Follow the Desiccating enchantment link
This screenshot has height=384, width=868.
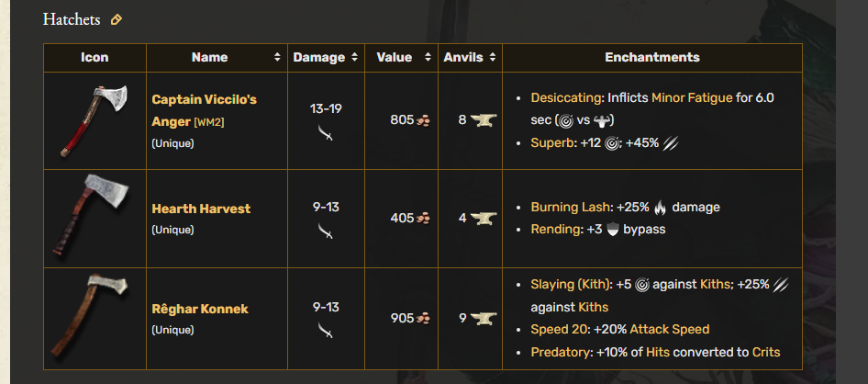567,98
